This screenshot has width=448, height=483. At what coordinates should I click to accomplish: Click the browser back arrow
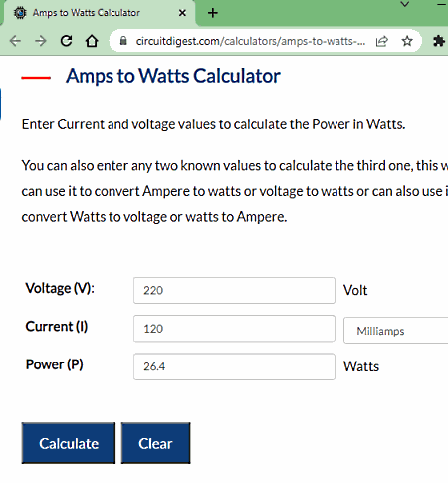15,41
